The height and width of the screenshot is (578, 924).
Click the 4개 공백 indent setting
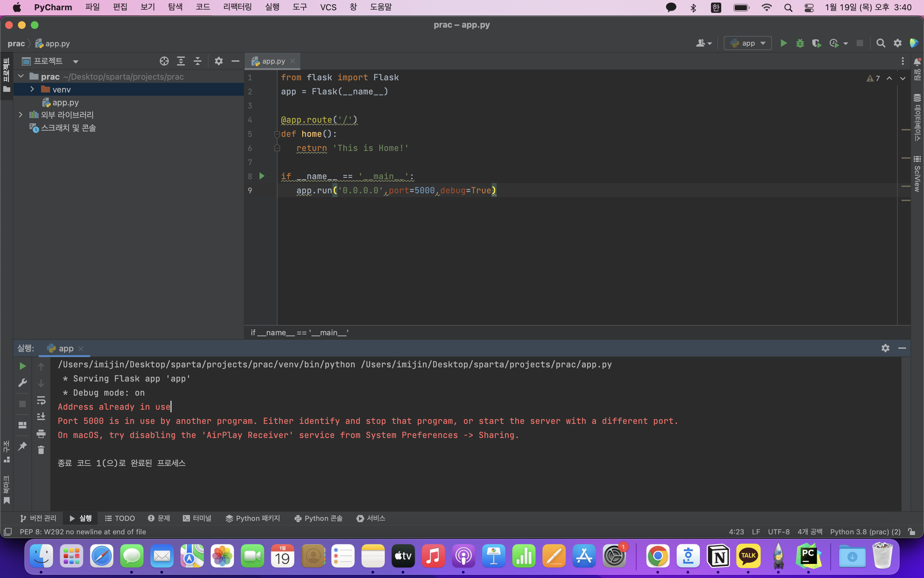810,532
